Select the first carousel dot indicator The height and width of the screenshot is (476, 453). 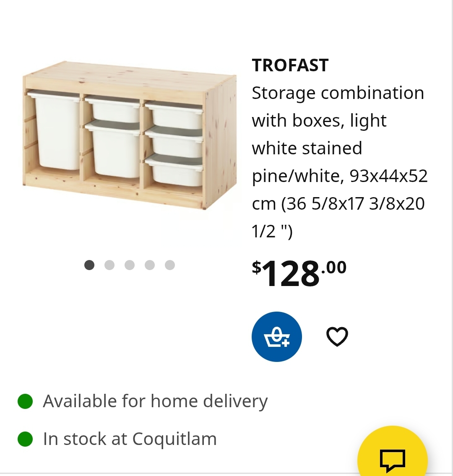(x=89, y=265)
